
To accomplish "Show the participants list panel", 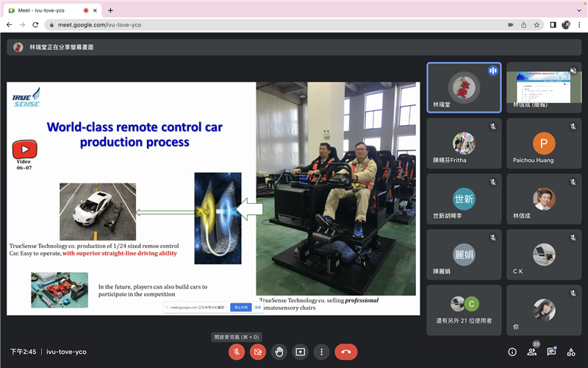I will click(532, 352).
